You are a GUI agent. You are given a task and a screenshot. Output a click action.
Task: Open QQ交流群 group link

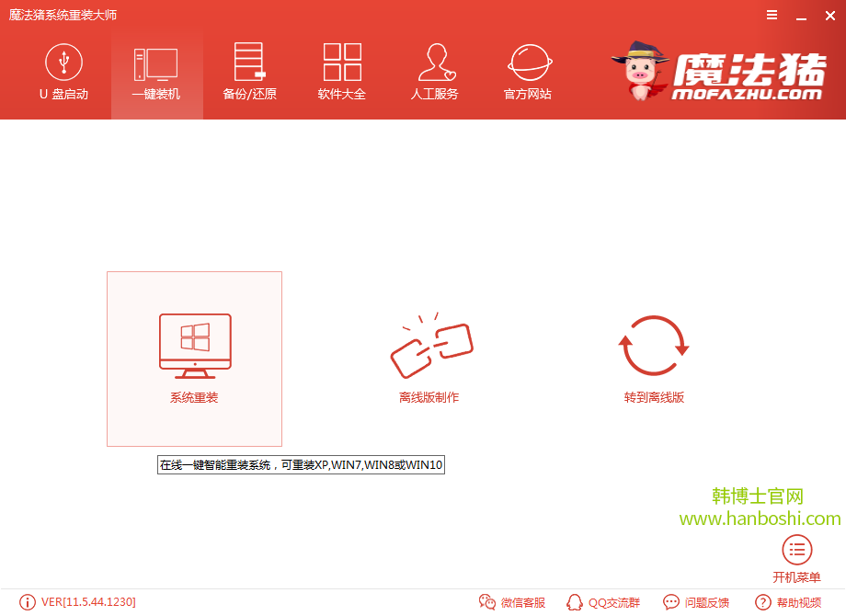point(603,602)
